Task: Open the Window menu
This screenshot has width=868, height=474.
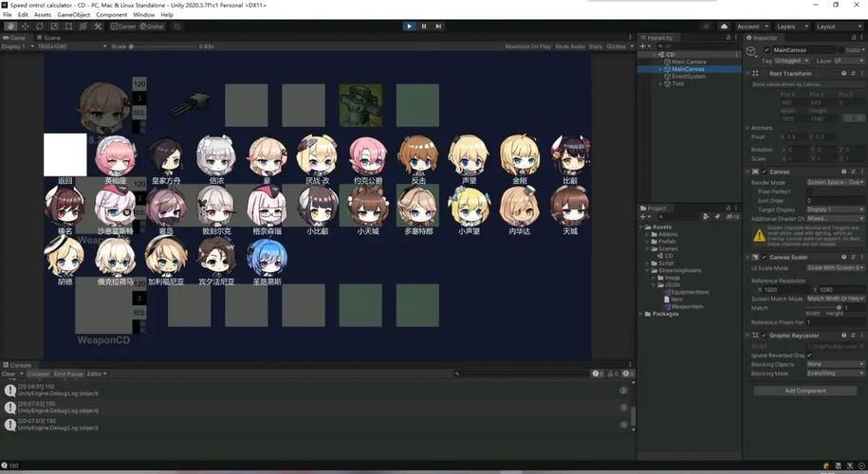Action: tap(143, 15)
